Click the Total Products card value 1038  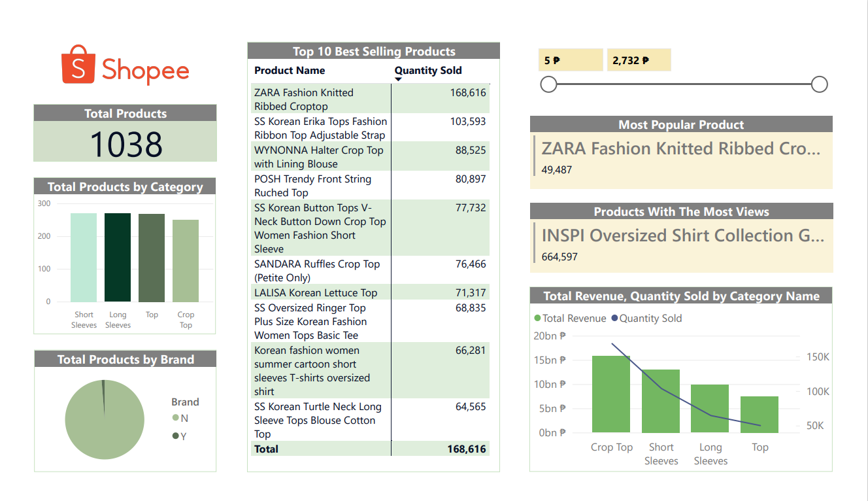(125, 144)
